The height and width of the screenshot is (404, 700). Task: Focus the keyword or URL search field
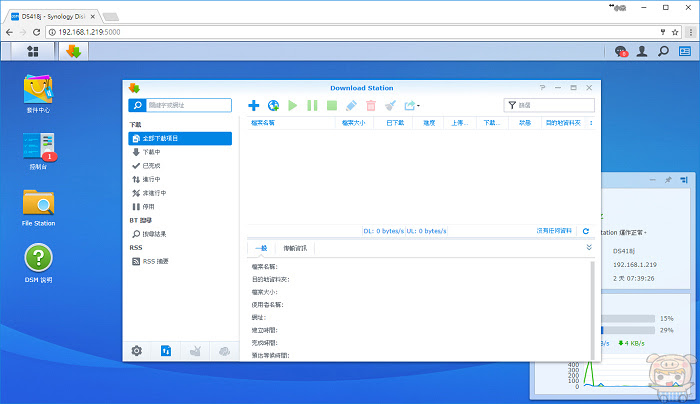[188, 105]
